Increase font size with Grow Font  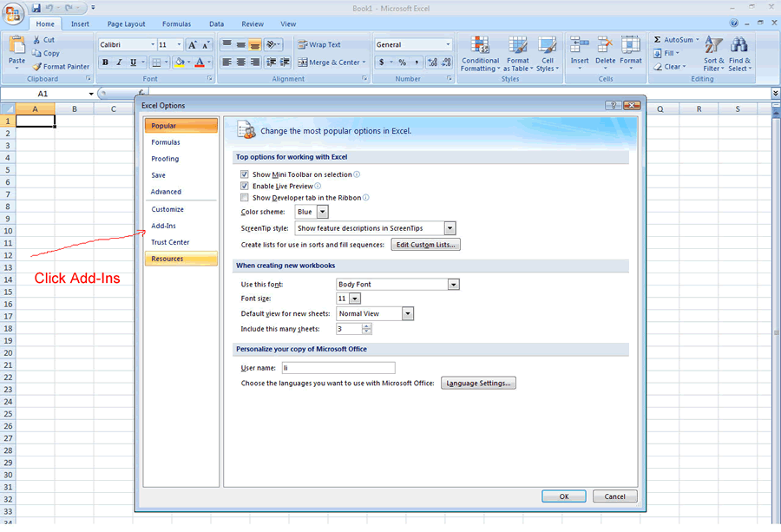[193, 45]
